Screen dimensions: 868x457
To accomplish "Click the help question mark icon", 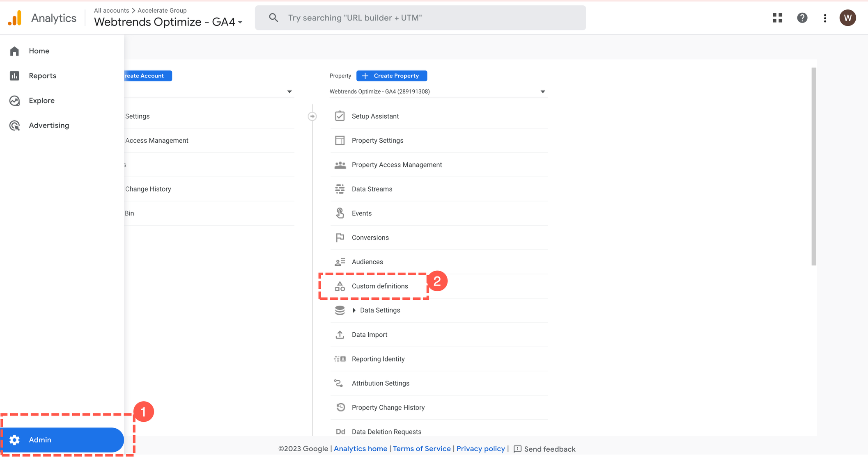I will (x=802, y=18).
